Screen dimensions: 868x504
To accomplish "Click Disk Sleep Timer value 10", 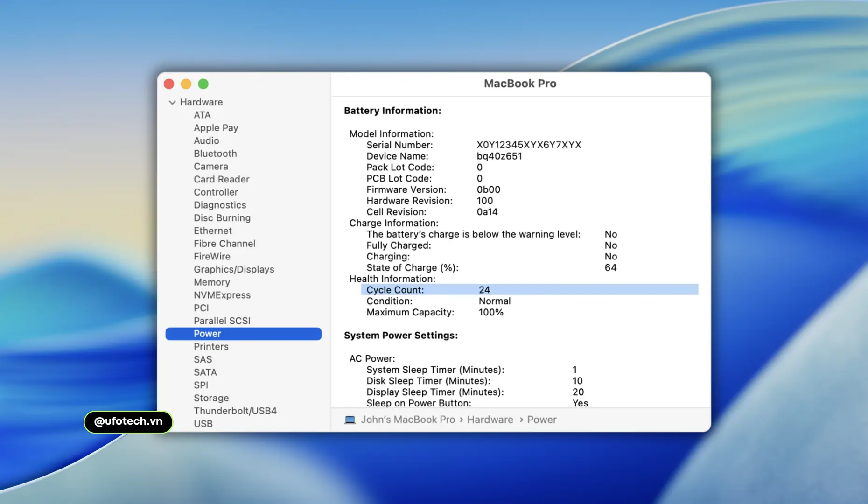I will pos(577,381).
